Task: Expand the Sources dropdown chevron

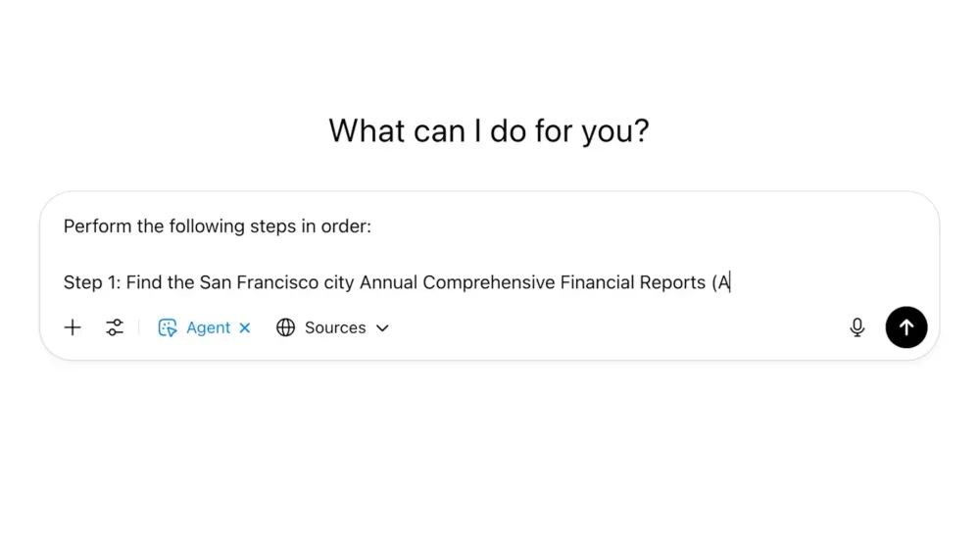Action: click(382, 328)
